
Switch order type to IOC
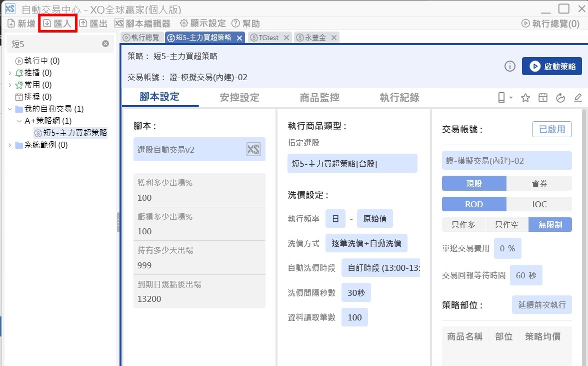coord(539,204)
